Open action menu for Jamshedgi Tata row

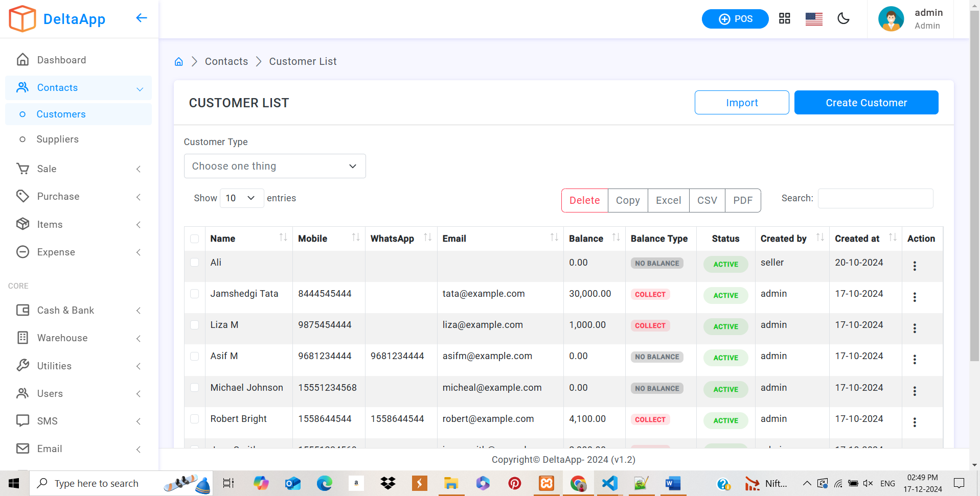click(914, 297)
